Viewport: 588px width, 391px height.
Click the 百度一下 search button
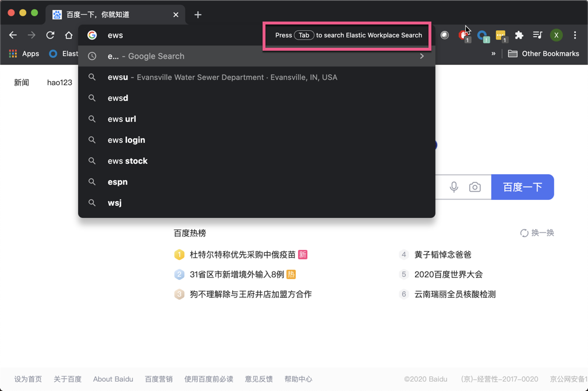point(522,187)
